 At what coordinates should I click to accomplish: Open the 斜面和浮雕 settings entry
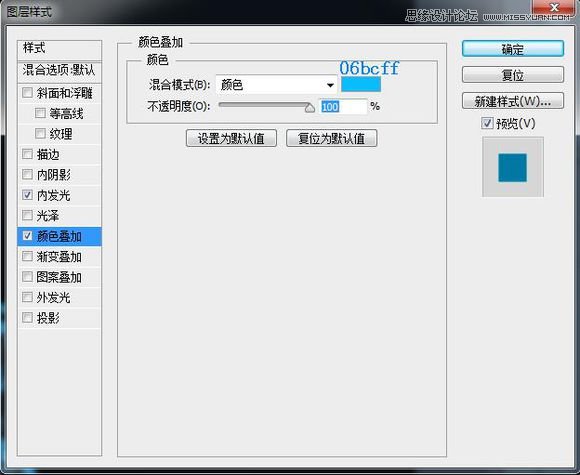click(64, 93)
